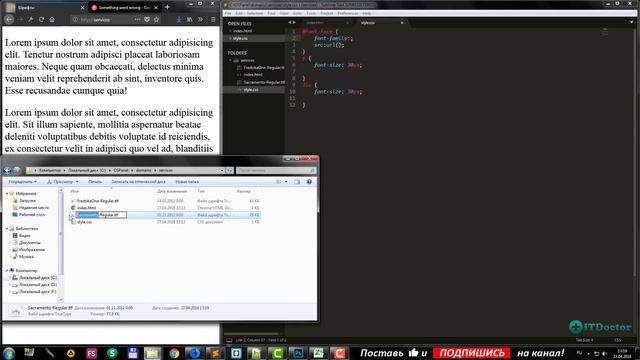The width and height of the screenshot is (640, 360).
Task: Open 'Рабочий стол' in Explorer navigation pane
Action: coord(32,214)
